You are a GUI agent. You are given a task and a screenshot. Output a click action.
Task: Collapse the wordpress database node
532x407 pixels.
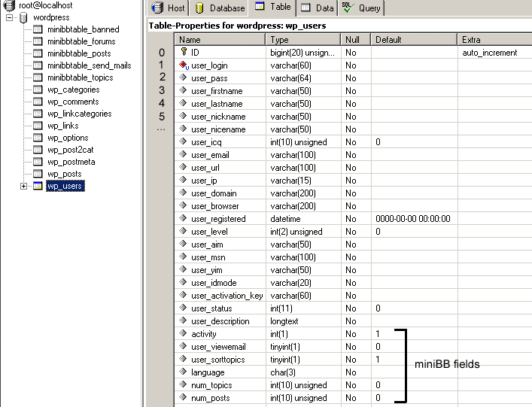[x=10, y=17]
